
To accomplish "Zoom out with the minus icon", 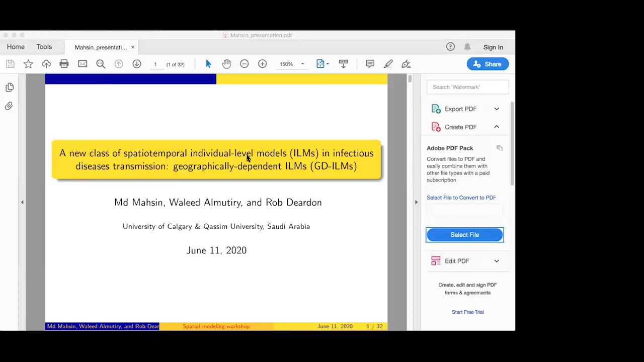I will pyautogui.click(x=245, y=64).
